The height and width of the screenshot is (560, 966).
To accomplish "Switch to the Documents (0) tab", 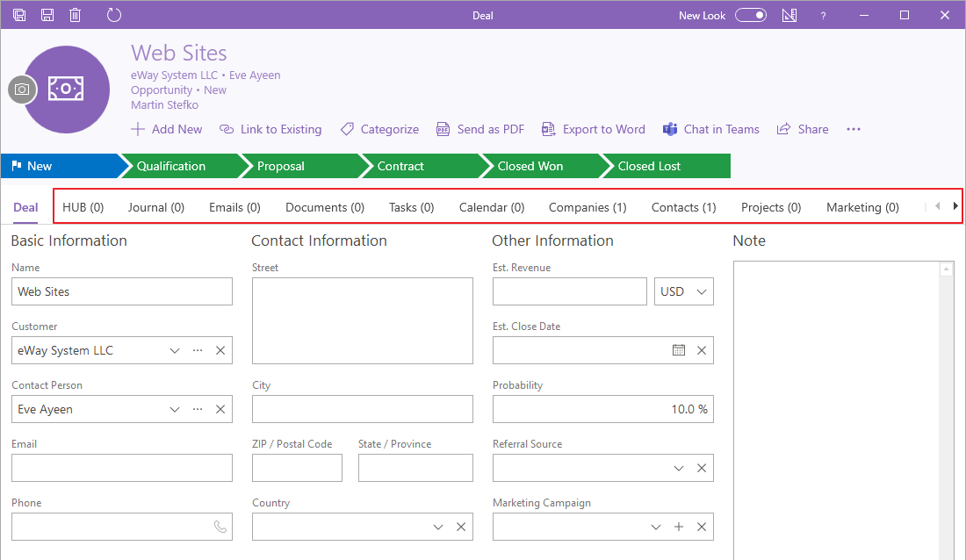I will pyautogui.click(x=325, y=208).
